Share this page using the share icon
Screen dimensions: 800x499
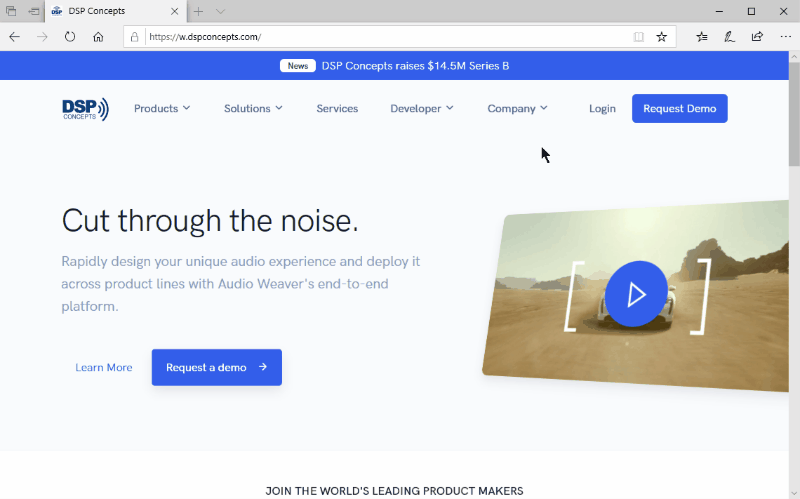[757, 36]
